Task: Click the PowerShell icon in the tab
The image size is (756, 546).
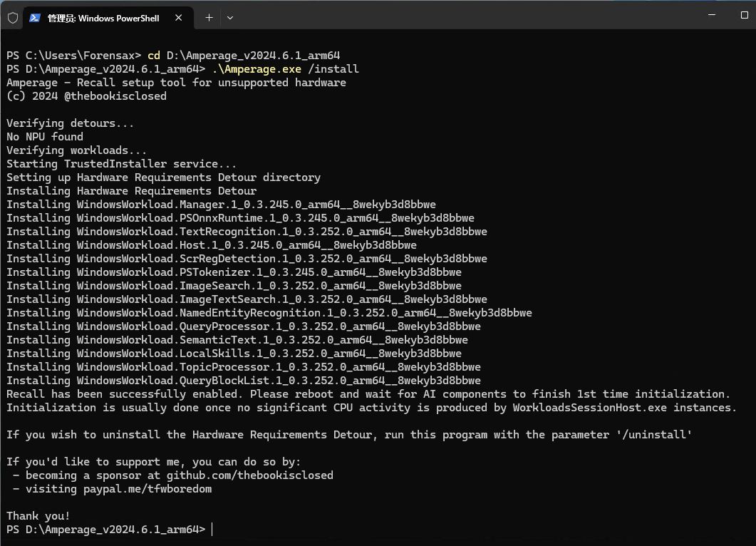Action: tap(35, 18)
